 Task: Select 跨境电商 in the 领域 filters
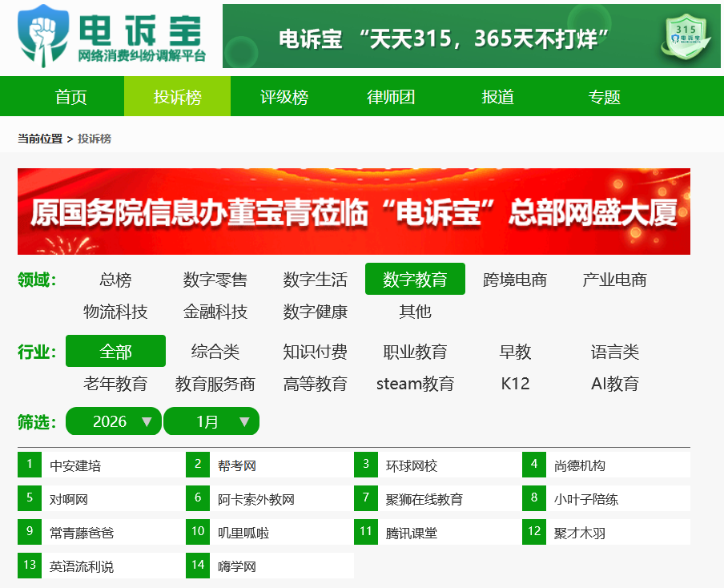513,280
